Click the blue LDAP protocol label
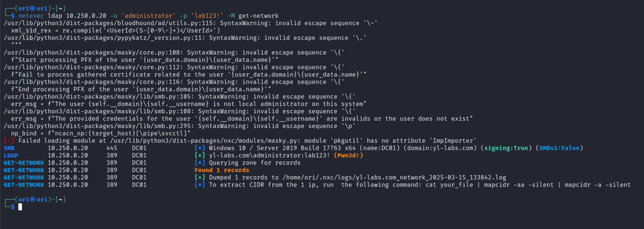 (11, 155)
